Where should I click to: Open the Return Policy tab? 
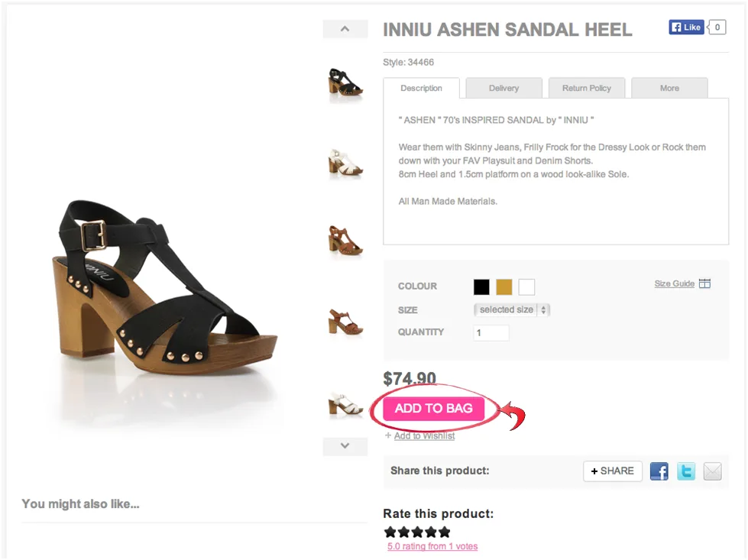[x=586, y=88]
